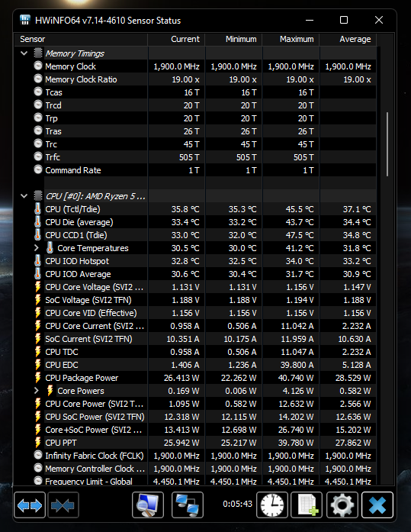
Task: Maximize the HWiNFO64 window
Action: click(x=344, y=20)
